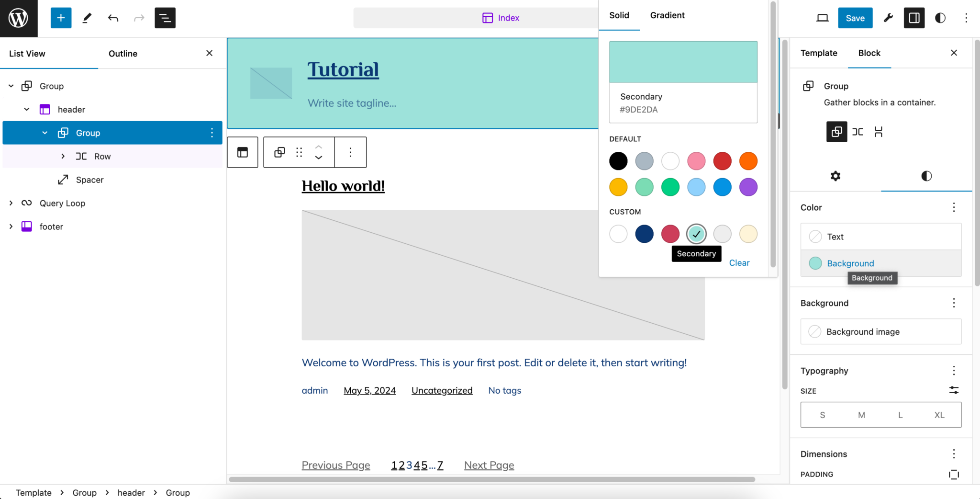Click the Undo icon
The width and height of the screenshot is (980, 499).
pyautogui.click(x=113, y=18)
